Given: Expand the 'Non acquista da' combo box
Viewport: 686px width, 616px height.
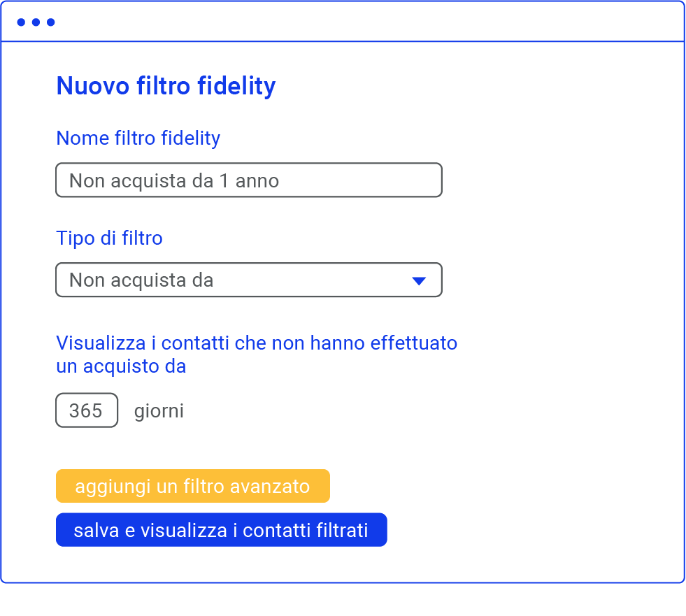Looking at the screenshot, I should tap(248, 280).
